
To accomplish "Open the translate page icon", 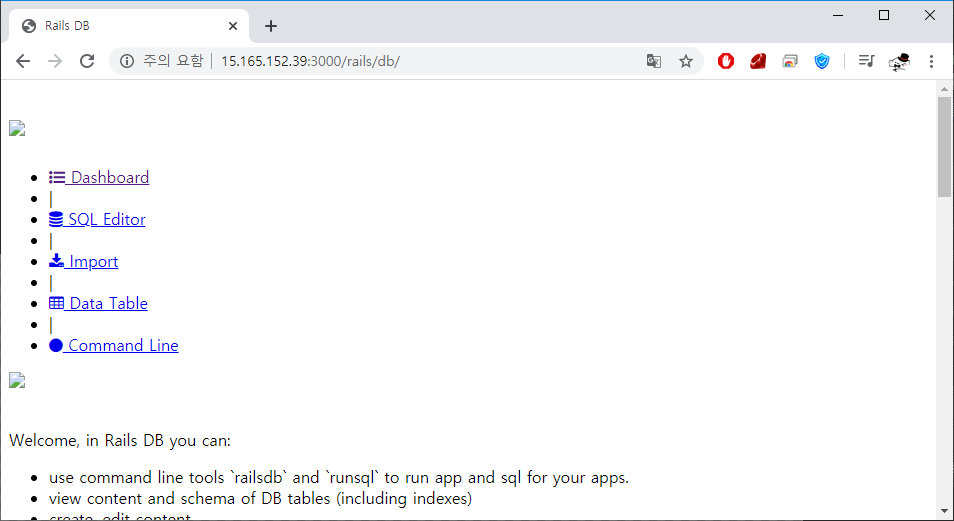I will 653,61.
